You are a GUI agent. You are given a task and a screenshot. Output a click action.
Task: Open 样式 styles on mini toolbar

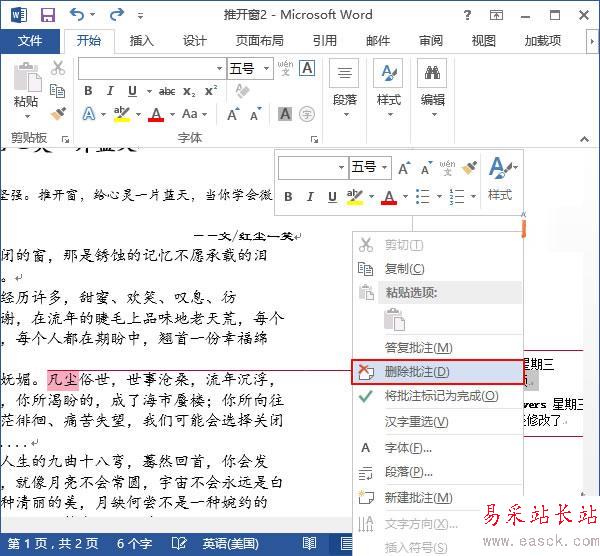pos(501,179)
